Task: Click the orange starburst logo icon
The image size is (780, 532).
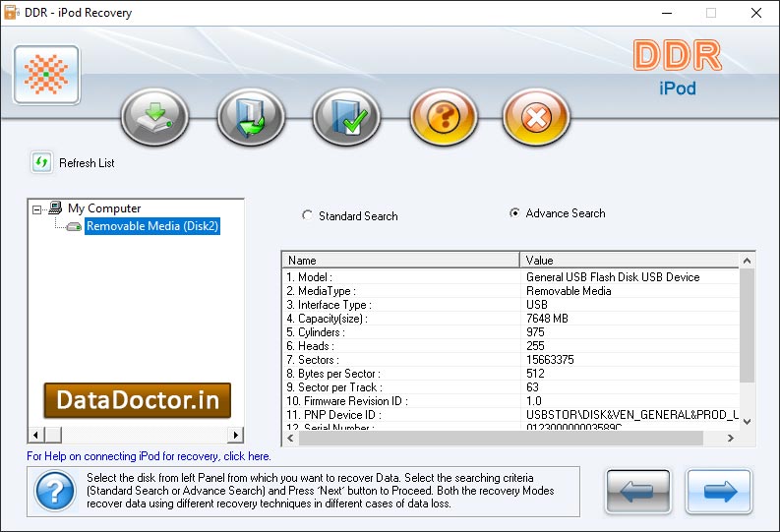Action: (x=47, y=75)
